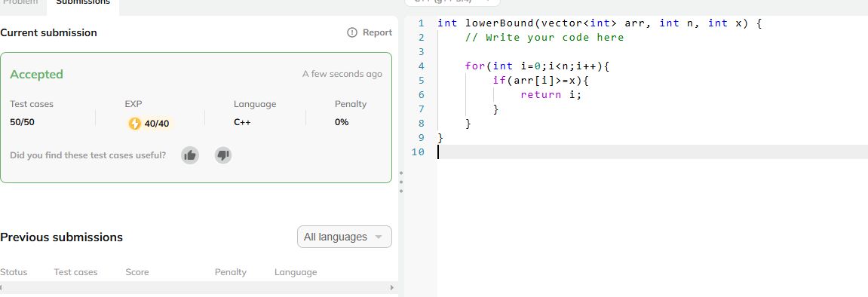Click the horizontal scrollbar track under submissions
Viewport: 868px width, 297px height.
point(197,288)
